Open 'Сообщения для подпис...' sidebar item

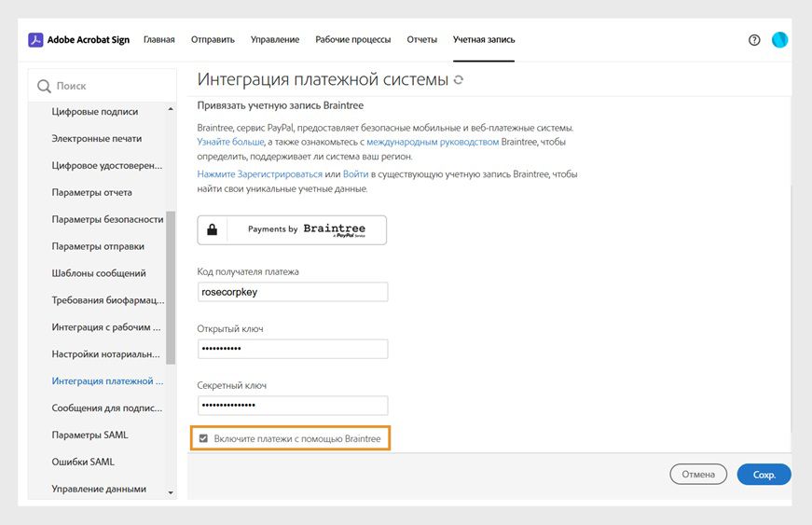pos(106,408)
